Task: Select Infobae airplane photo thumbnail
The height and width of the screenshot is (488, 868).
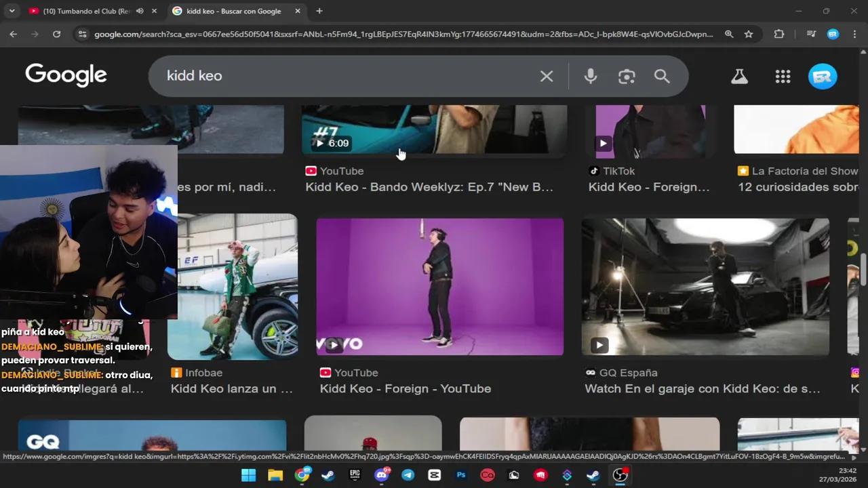Action: coord(233,287)
